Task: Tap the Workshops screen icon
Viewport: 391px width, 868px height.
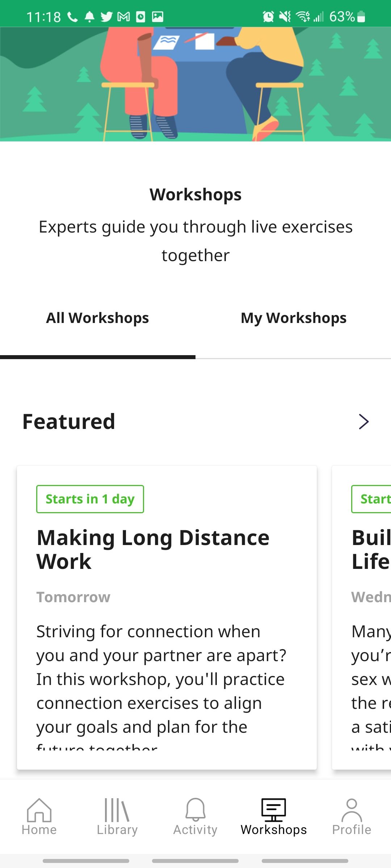Action: pyautogui.click(x=274, y=810)
